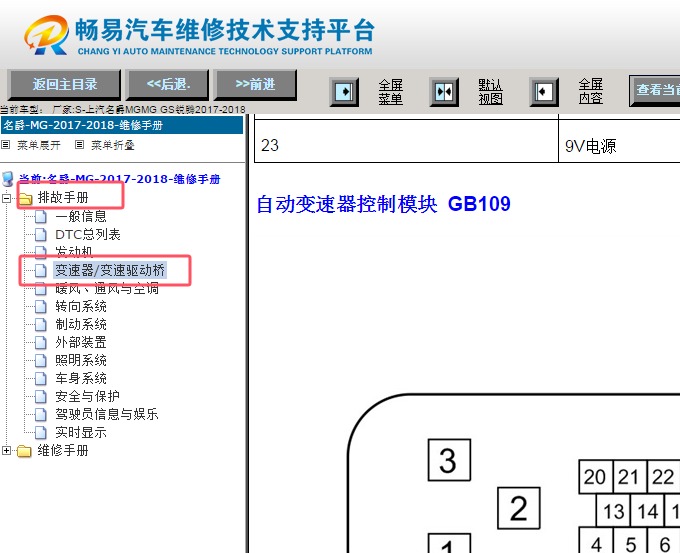This screenshot has width=680, height=553.
Task: Open the DTC总列表 page
Action: [88, 235]
